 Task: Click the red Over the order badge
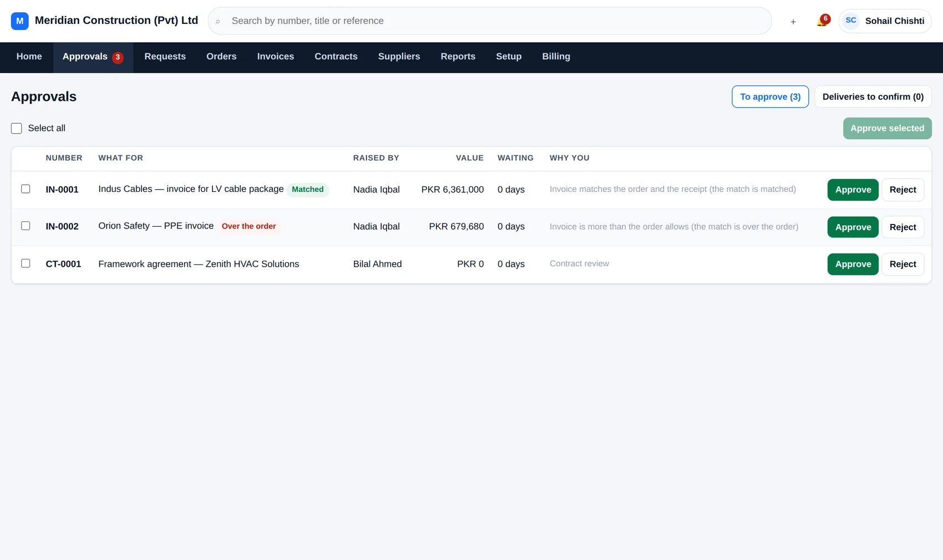[249, 226]
